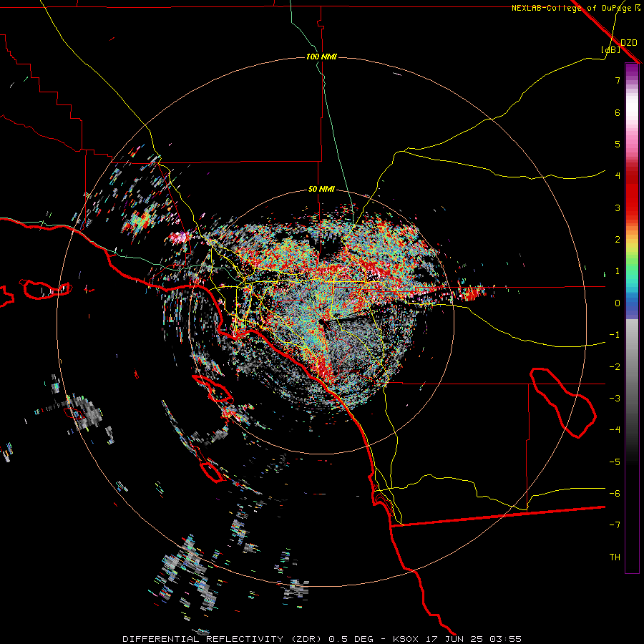The height and width of the screenshot is (644, 644).
Task: Click the 6 value on the scale
Action: [x=618, y=112]
